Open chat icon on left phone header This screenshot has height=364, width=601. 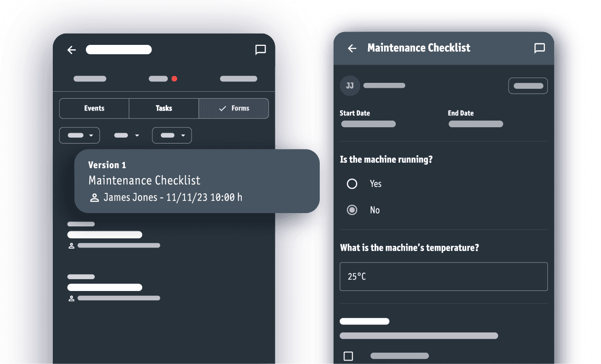tap(260, 50)
